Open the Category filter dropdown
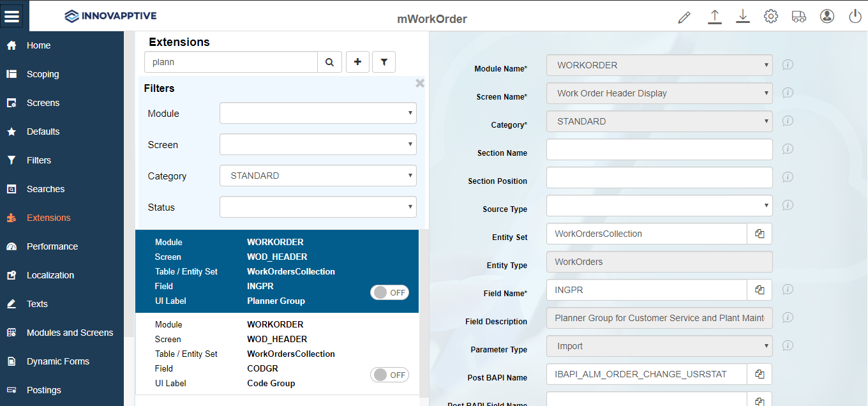 tap(318, 176)
